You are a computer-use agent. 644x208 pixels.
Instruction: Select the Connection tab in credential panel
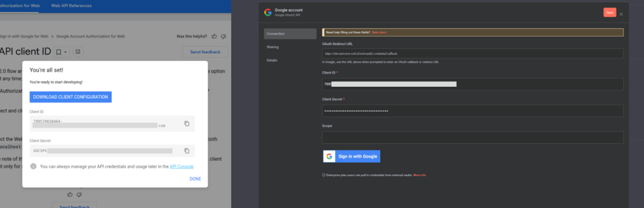pos(290,34)
